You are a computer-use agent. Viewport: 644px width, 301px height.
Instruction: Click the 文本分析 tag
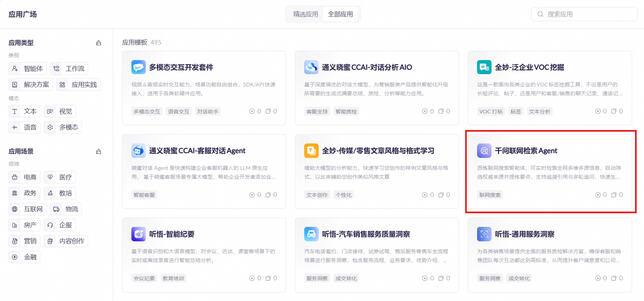(539, 111)
